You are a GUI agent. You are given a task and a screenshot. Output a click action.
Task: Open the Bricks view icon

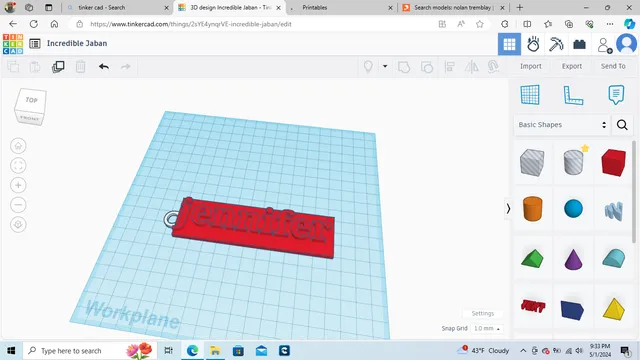(x=579, y=44)
